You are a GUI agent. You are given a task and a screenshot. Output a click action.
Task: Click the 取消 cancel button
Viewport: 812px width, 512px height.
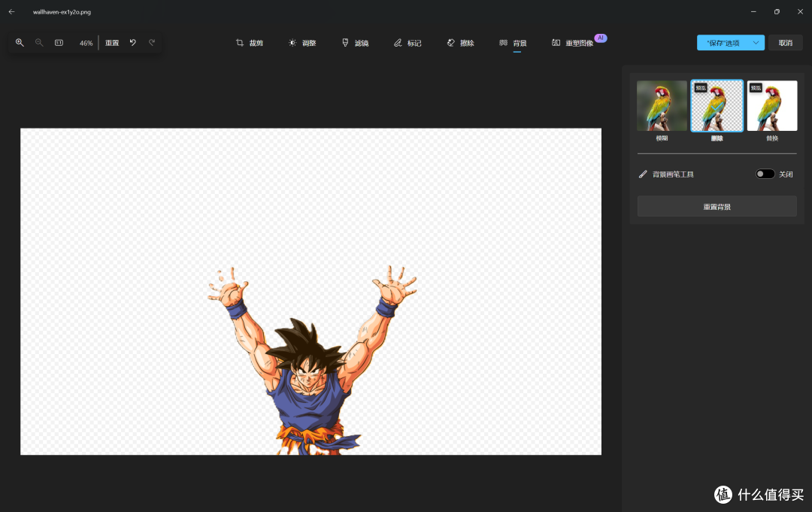(785, 42)
